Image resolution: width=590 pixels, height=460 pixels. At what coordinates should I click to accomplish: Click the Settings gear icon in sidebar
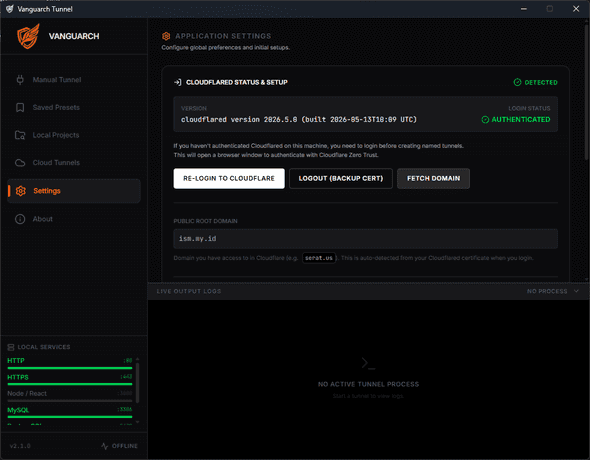pyautogui.click(x=21, y=191)
